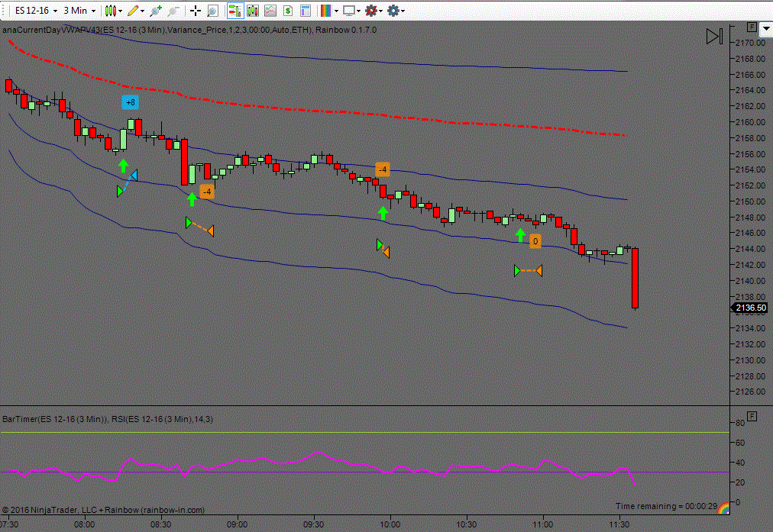Image resolution: width=773 pixels, height=532 pixels.
Task: Click the 80 level on RSI axis
Action: 740,423
